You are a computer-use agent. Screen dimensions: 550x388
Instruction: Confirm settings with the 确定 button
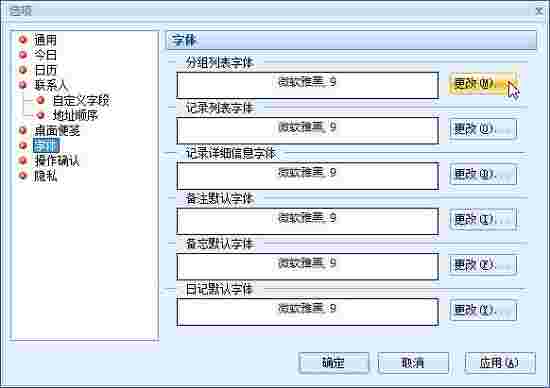pyautogui.click(x=334, y=363)
